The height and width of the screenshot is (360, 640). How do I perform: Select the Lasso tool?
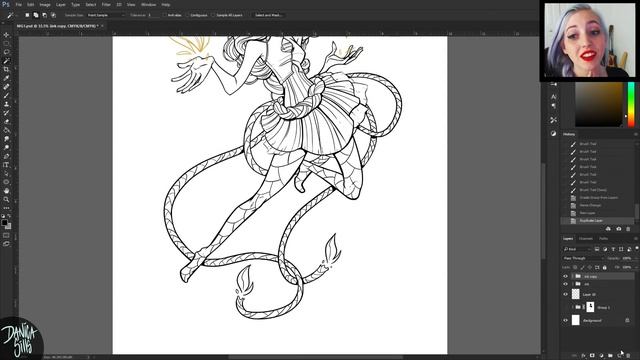(6, 52)
